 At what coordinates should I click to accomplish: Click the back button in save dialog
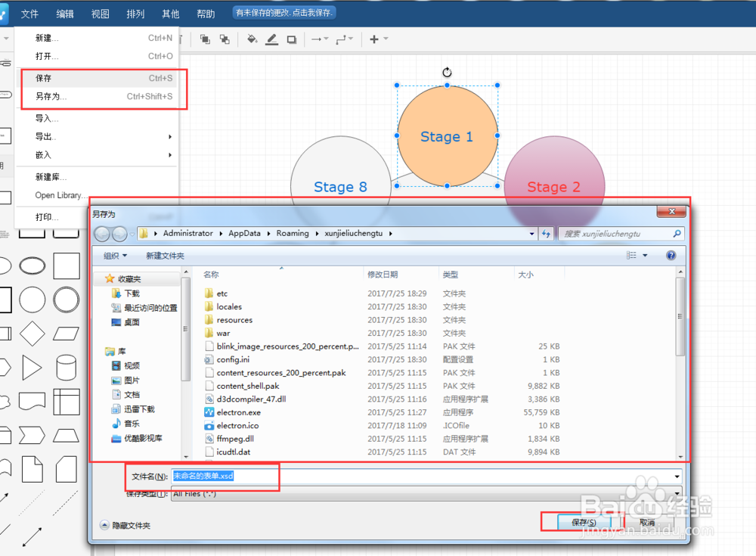pyautogui.click(x=102, y=234)
